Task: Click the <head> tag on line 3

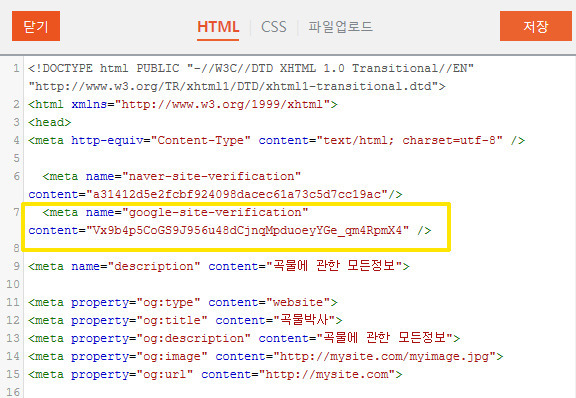Action: click(x=50, y=122)
